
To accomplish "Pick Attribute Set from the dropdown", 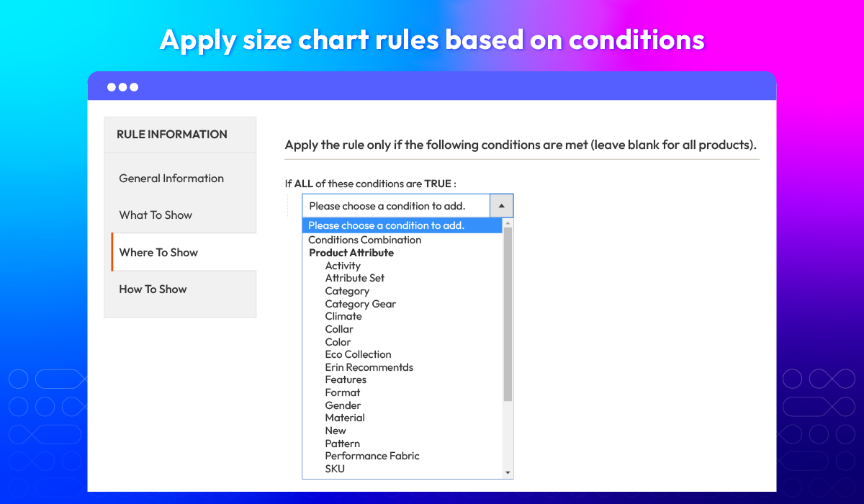I will click(x=355, y=278).
